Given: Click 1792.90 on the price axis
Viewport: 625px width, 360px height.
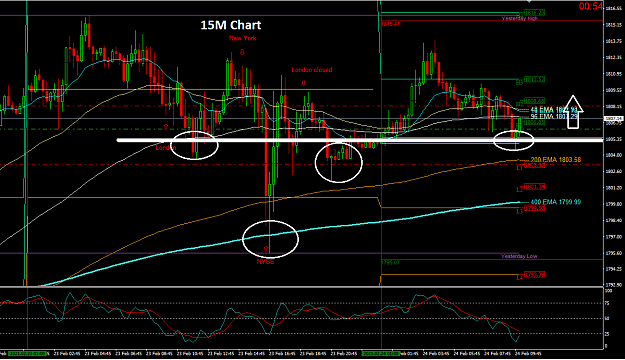Looking at the screenshot, I should [613, 285].
